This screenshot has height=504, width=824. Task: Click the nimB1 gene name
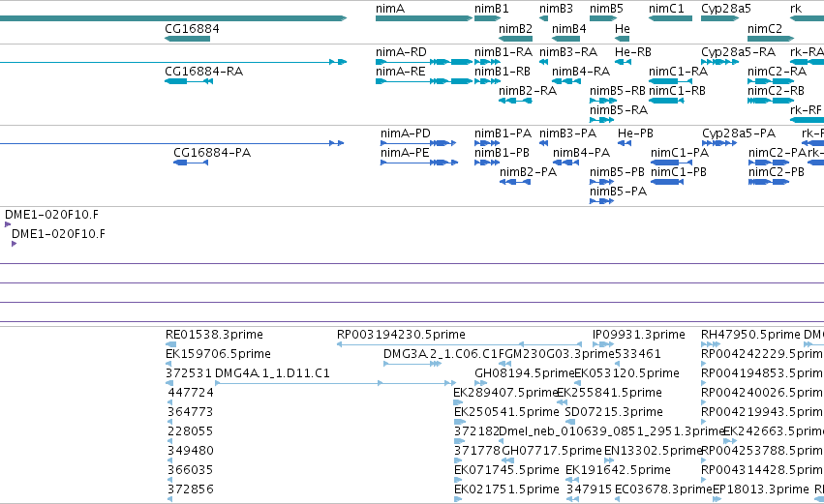(491, 9)
